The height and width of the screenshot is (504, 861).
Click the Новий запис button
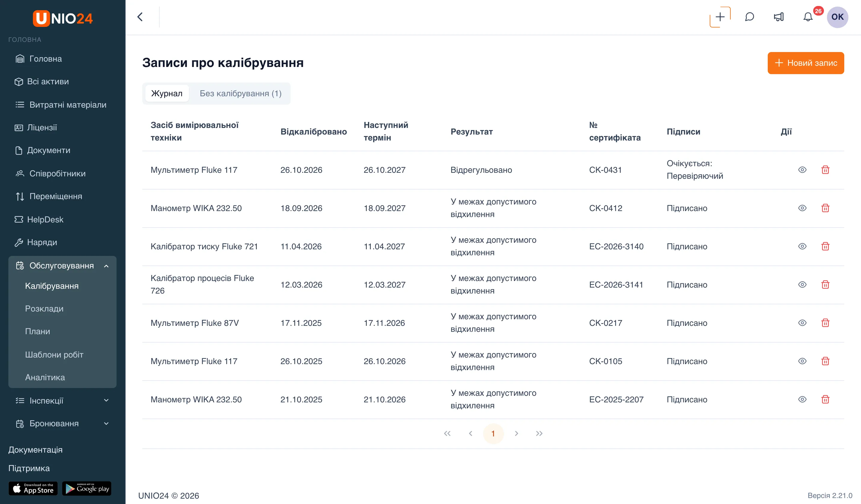(806, 63)
